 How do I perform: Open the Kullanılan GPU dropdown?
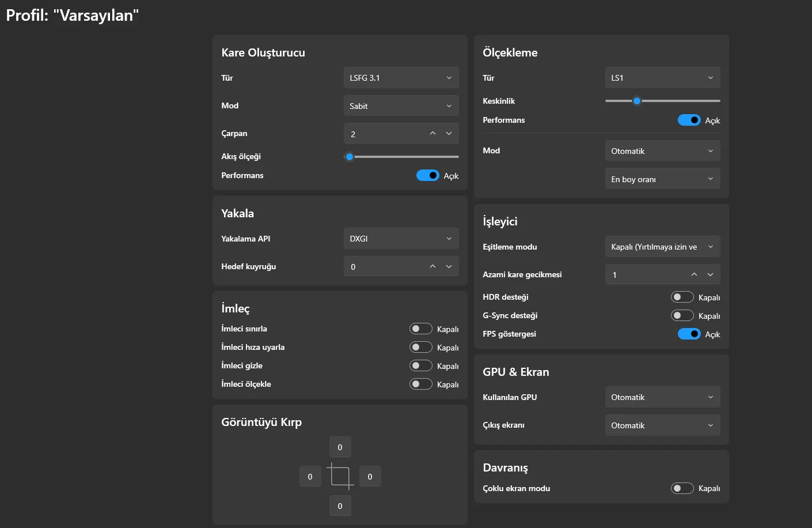pyautogui.click(x=662, y=397)
